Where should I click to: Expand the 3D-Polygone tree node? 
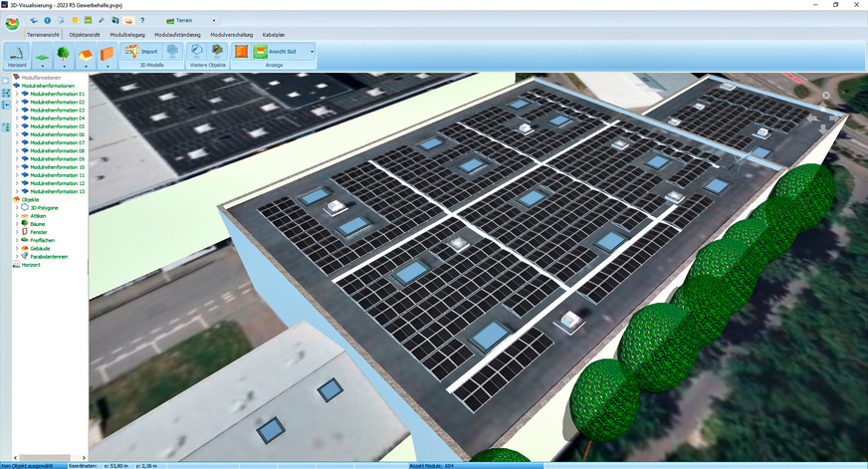click(x=17, y=208)
